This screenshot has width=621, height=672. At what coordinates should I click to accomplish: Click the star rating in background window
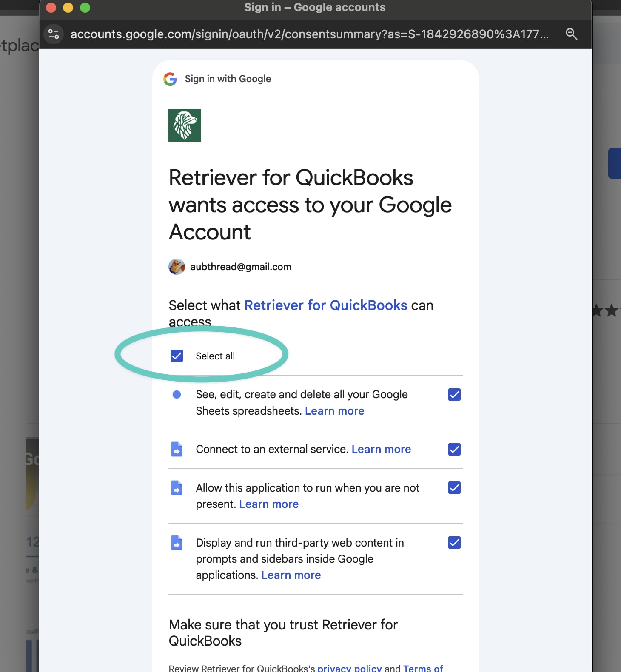607,310
